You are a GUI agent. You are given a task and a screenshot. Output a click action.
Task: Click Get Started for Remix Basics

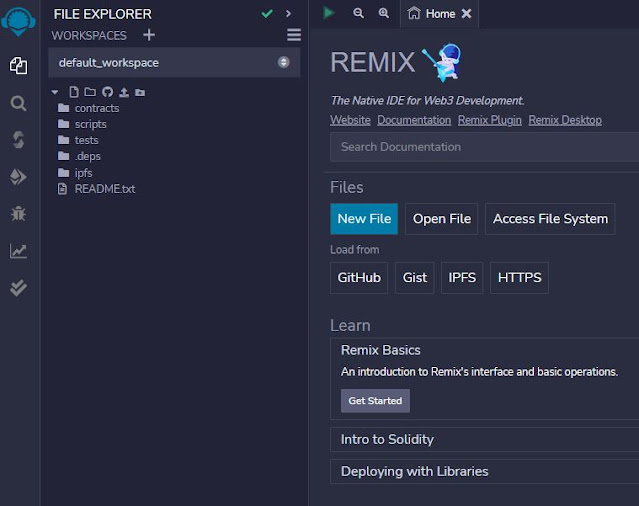[x=375, y=401]
